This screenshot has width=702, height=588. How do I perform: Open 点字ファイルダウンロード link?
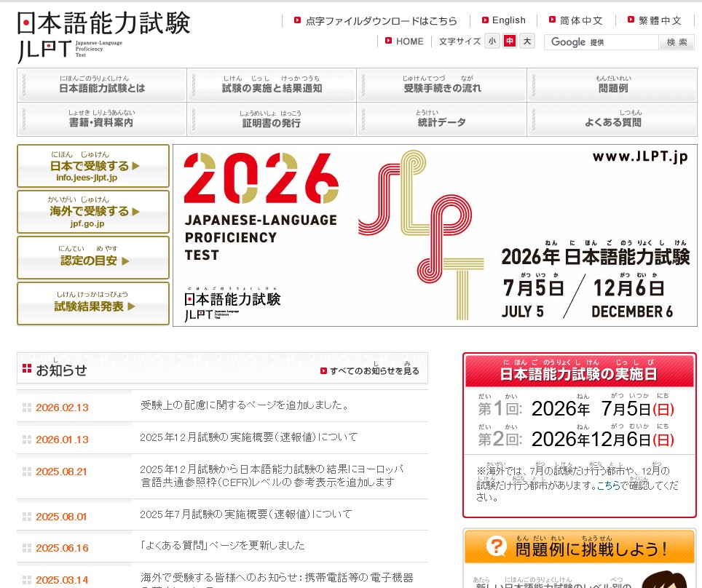click(x=381, y=20)
